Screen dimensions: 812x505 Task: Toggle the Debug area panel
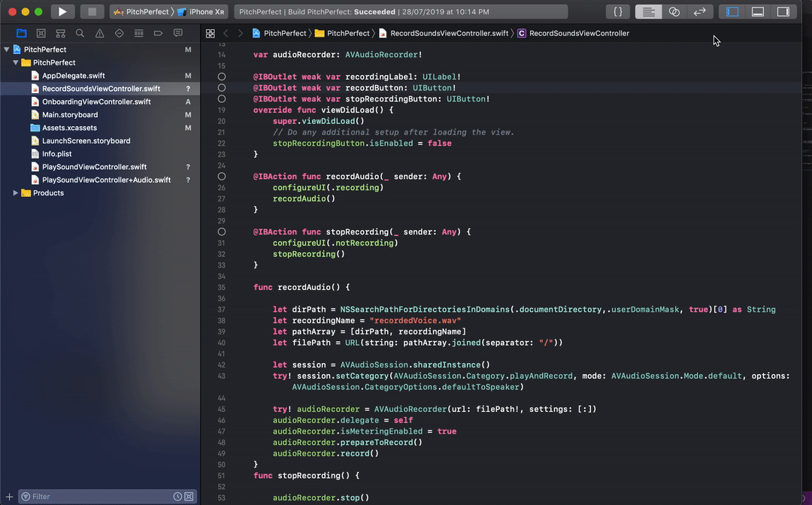(x=758, y=11)
